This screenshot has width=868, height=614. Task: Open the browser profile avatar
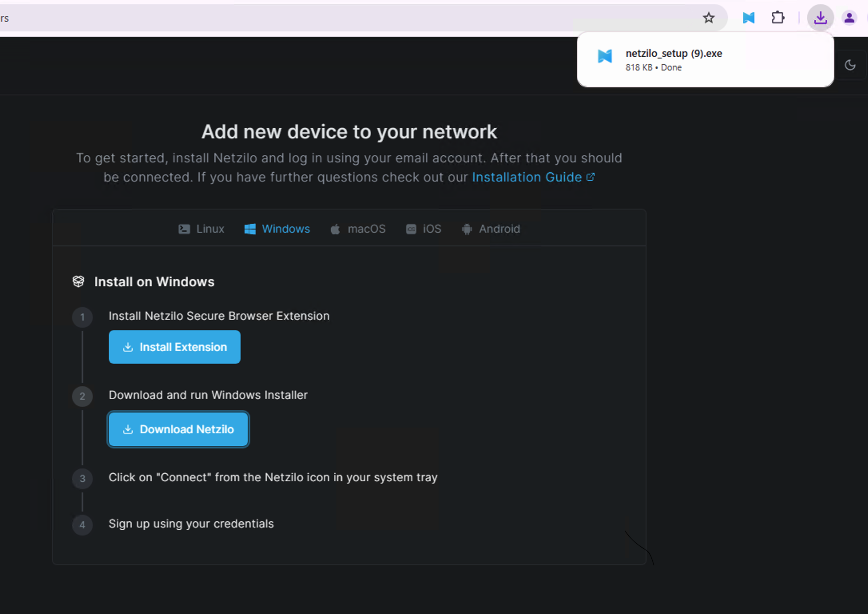[x=849, y=18]
